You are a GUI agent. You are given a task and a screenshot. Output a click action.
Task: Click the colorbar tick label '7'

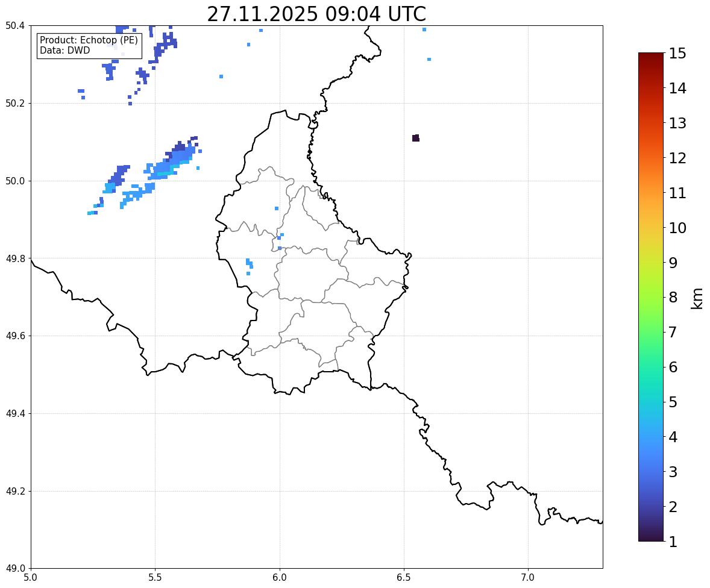[673, 332]
